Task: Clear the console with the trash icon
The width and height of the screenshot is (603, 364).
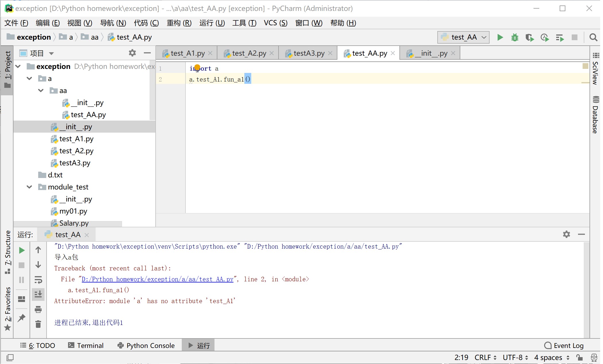Action: point(38,324)
